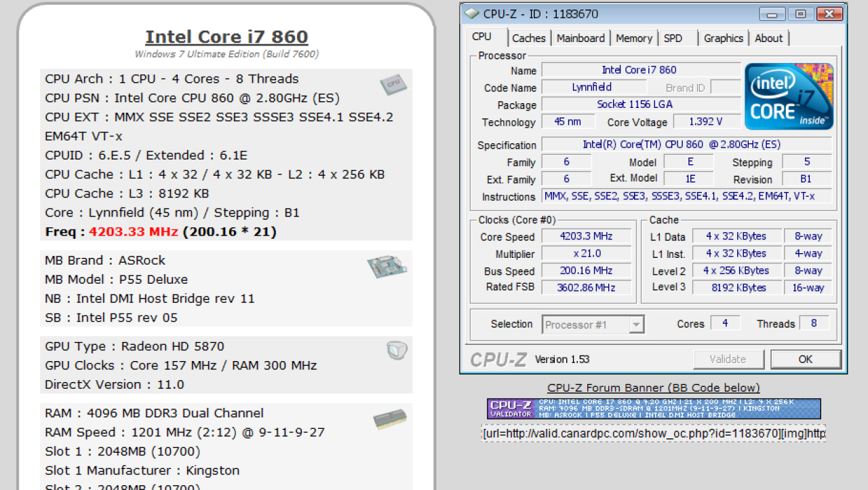This screenshot has width=868, height=490.
Task: Click the L1 Data value 4 x 32 KBytes
Action: [x=736, y=236]
